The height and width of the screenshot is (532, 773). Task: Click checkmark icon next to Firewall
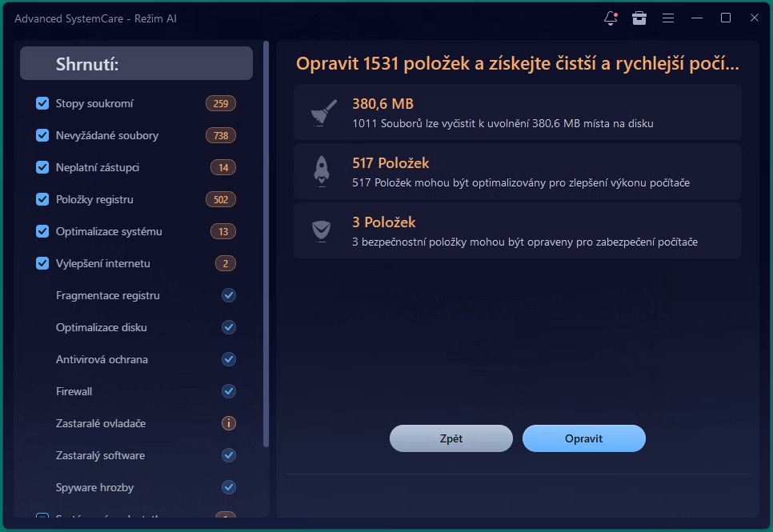coord(229,391)
